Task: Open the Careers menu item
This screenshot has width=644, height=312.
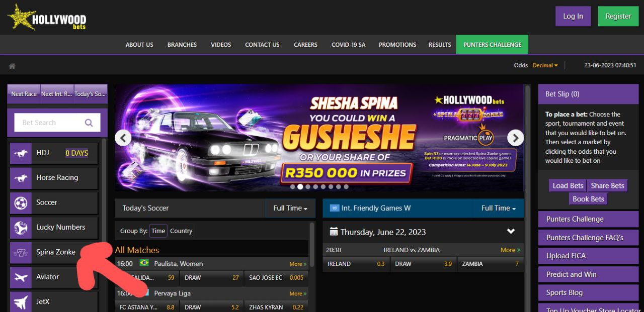Action: point(306,45)
